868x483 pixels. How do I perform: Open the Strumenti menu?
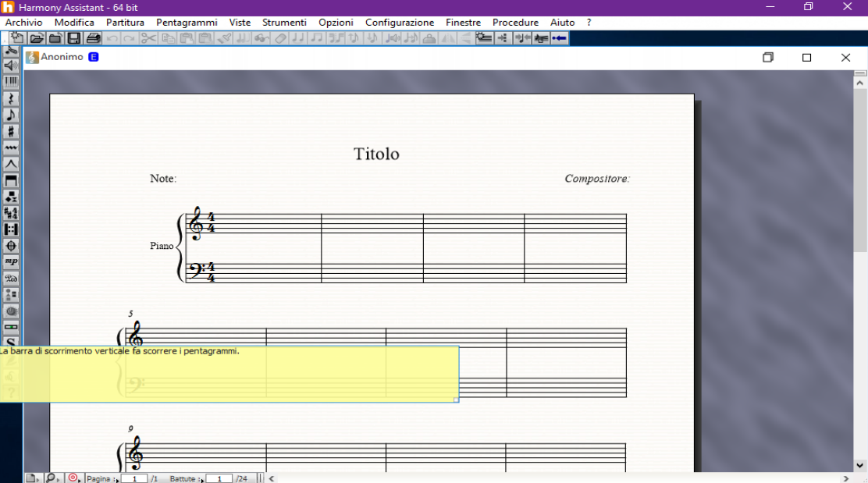click(285, 23)
